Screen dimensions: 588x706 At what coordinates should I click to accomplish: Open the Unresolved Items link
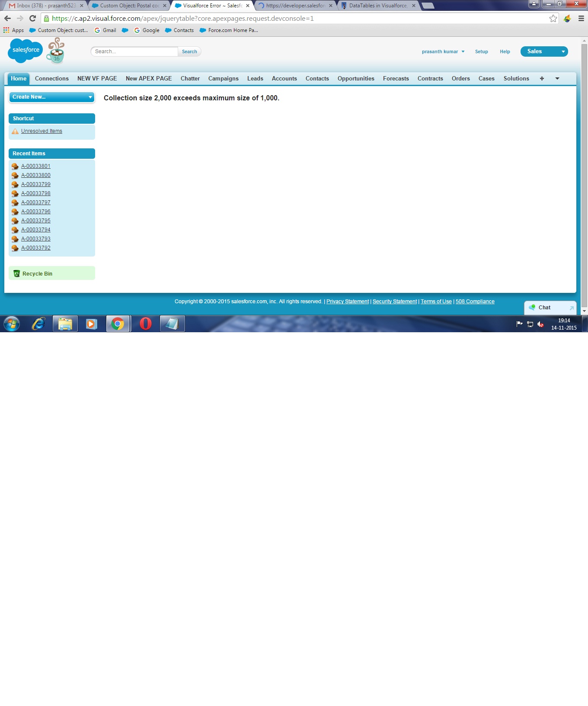(42, 131)
